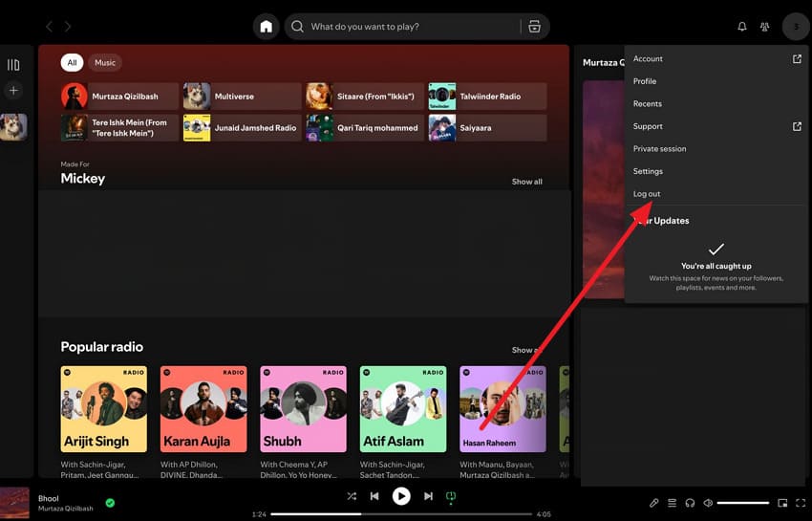Go to the Home page icon
The height and width of the screenshot is (521, 812).
coord(267,27)
